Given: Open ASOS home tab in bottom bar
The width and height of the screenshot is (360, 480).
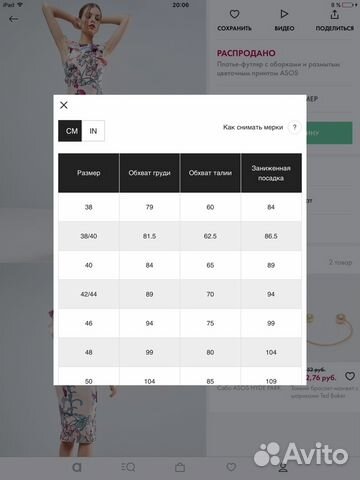Looking at the screenshot, I should (x=77, y=467).
